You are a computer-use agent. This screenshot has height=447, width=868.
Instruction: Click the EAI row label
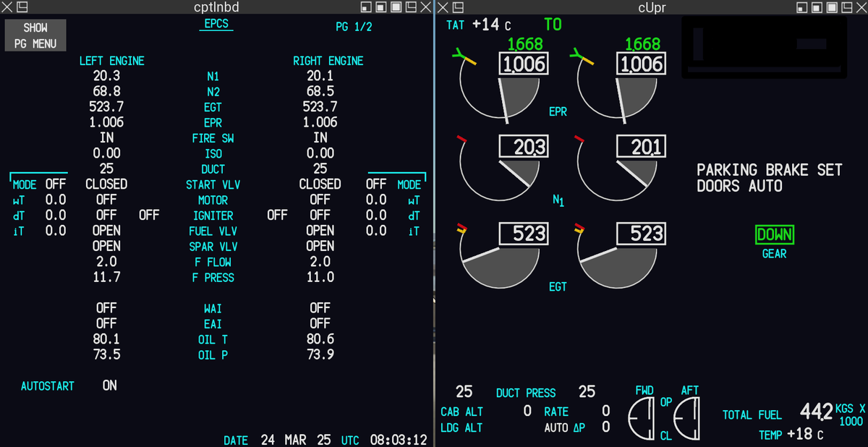213,324
